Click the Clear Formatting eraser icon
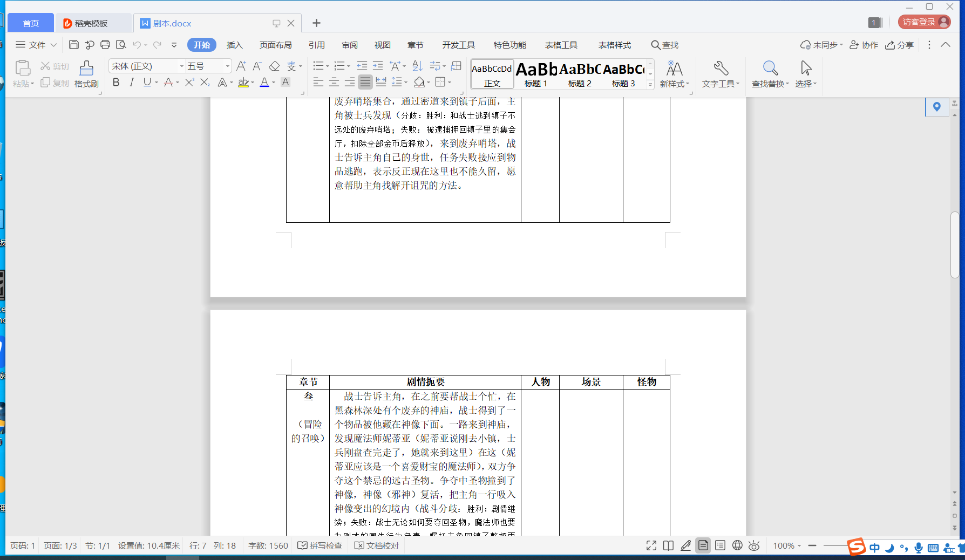 tap(274, 66)
